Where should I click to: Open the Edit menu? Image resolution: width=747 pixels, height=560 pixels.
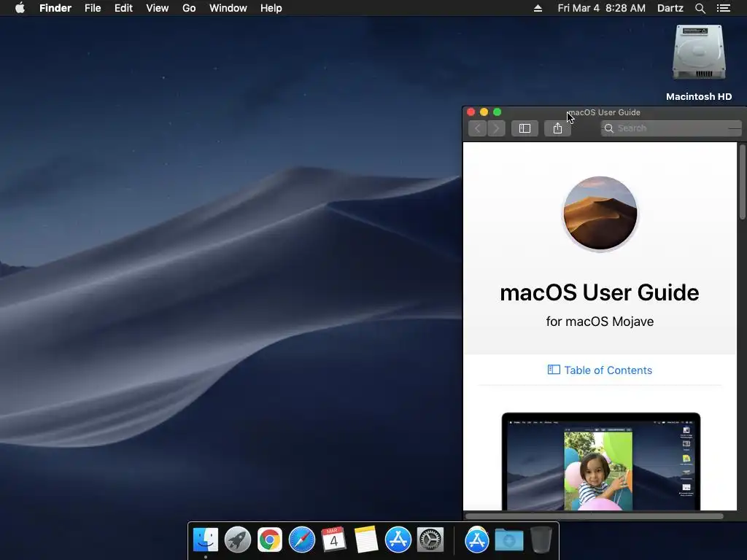pyautogui.click(x=123, y=8)
